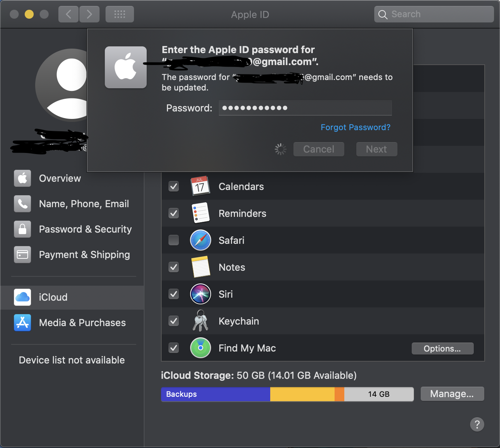The width and height of the screenshot is (500, 448).
Task: Open Media & Purchases section
Action: point(73,323)
